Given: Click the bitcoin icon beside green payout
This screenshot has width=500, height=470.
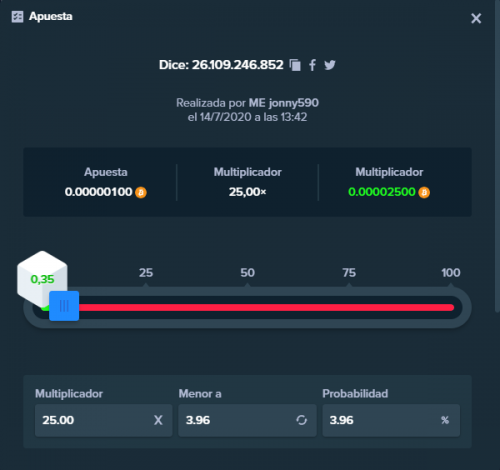Looking at the screenshot, I should (424, 192).
